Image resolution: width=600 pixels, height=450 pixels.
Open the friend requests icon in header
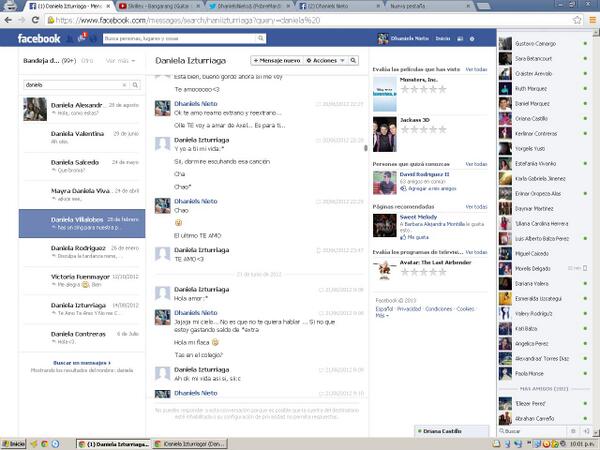(70, 38)
